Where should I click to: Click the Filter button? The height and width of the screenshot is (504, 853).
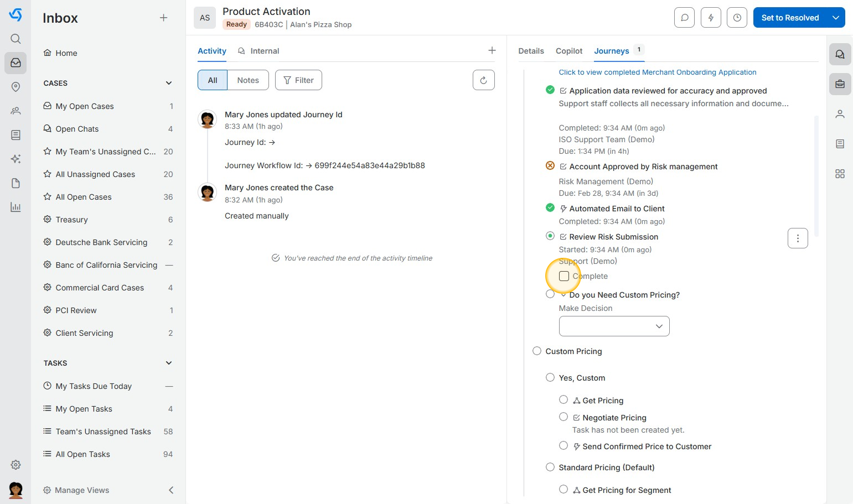298,80
